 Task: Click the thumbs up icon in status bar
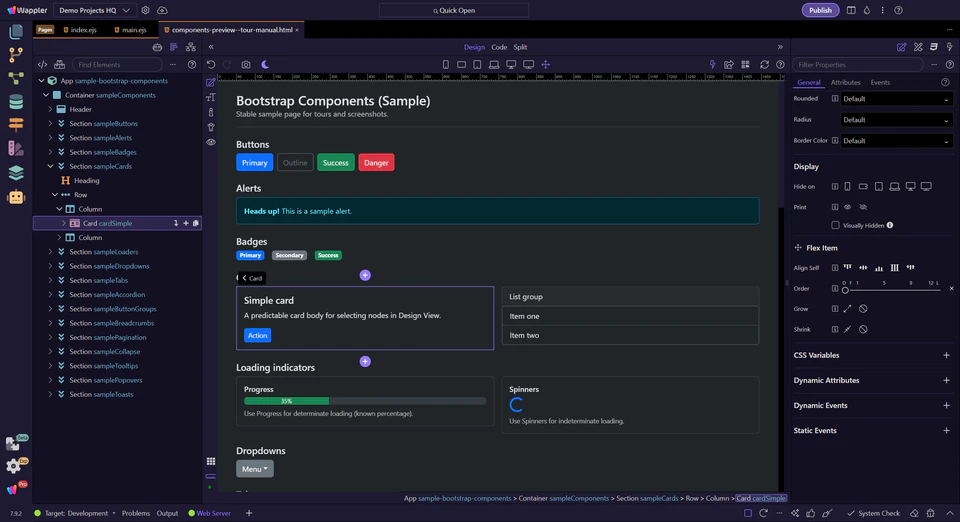[x=811, y=513]
